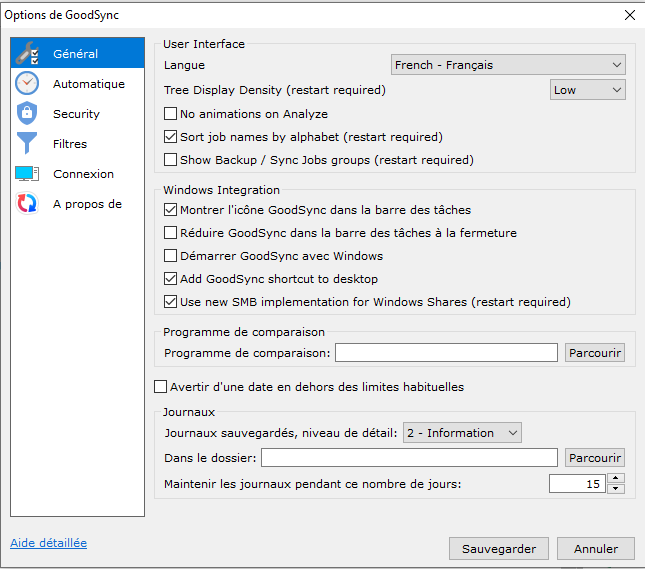Expand the Tree Display Density dropdown
The image size is (645, 569).
[587, 90]
